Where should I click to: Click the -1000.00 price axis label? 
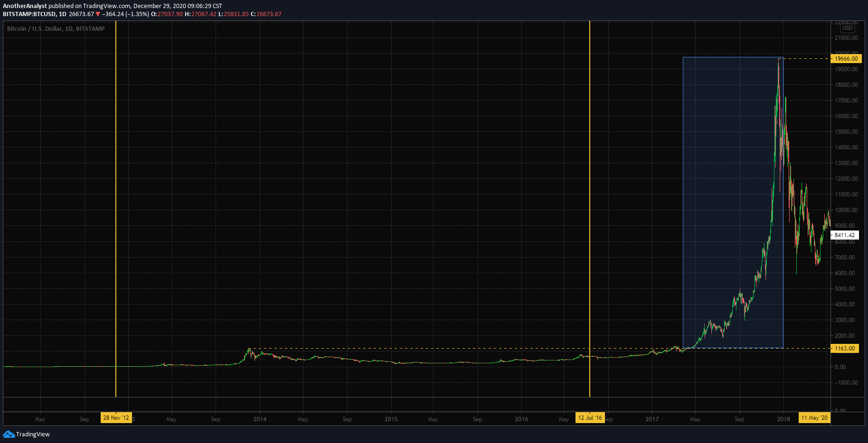pyautogui.click(x=847, y=383)
